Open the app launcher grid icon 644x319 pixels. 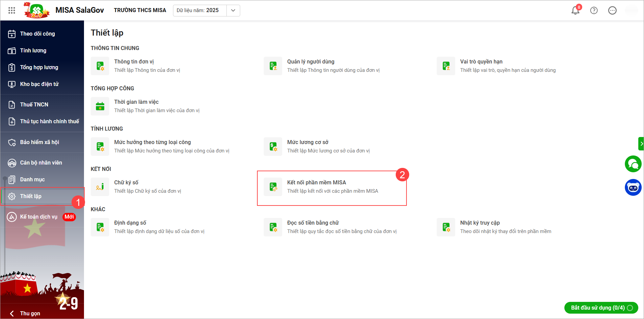pyautogui.click(x=12, y=10)
